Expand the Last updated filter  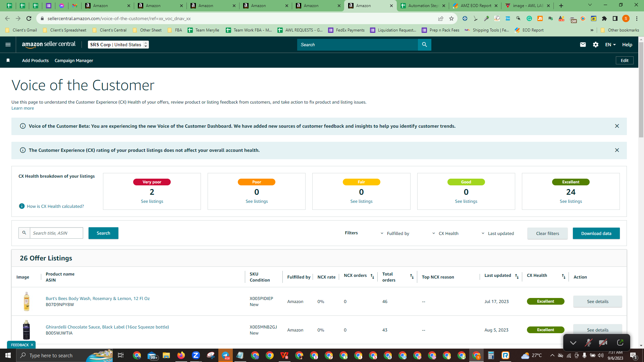coord(498,233)
